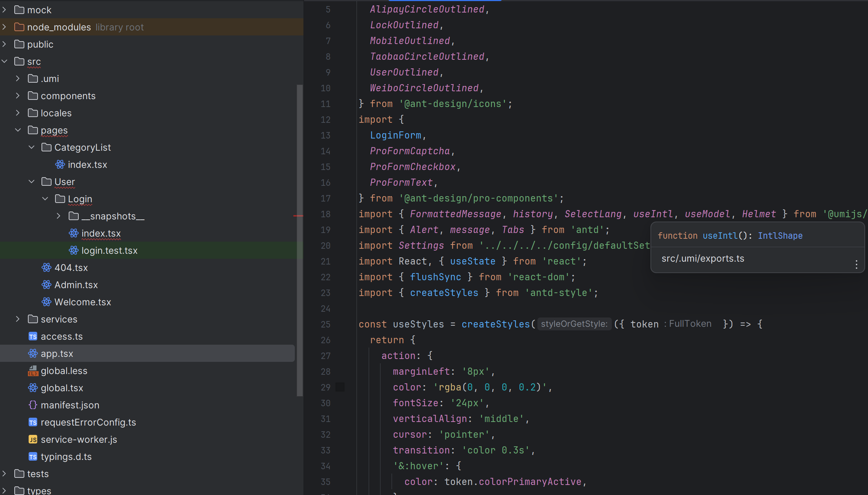Collapse the pages folder chevron
The width and height of the screenshot is (868, 495).
click(18, 130)
